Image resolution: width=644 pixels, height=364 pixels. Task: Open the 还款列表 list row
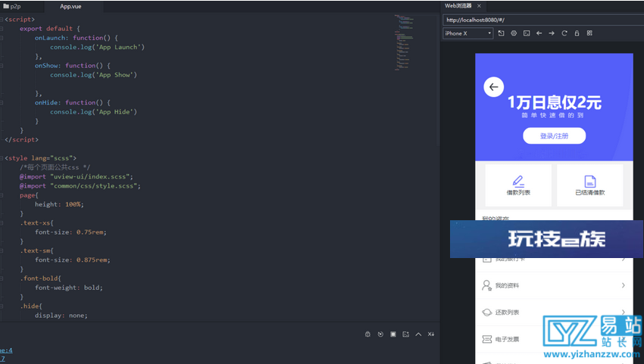pyautogui.click(x=554, y=313)
